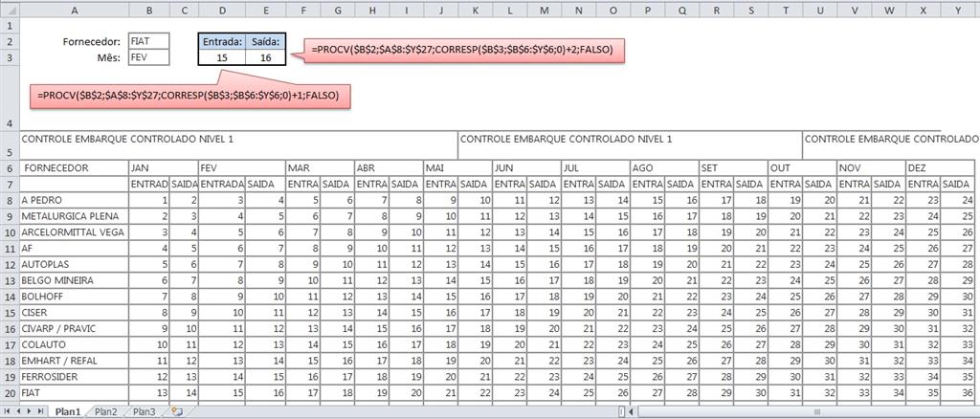Click the previous sheet tab arrow

tap(17, 411)
